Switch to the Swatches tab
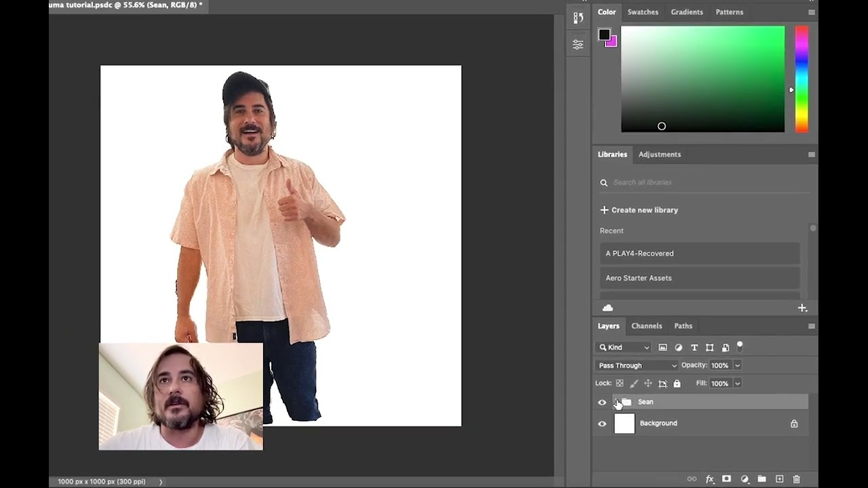The height and width of the screenshot is (488, 868). pyautogui.click(x=643, y=12)
